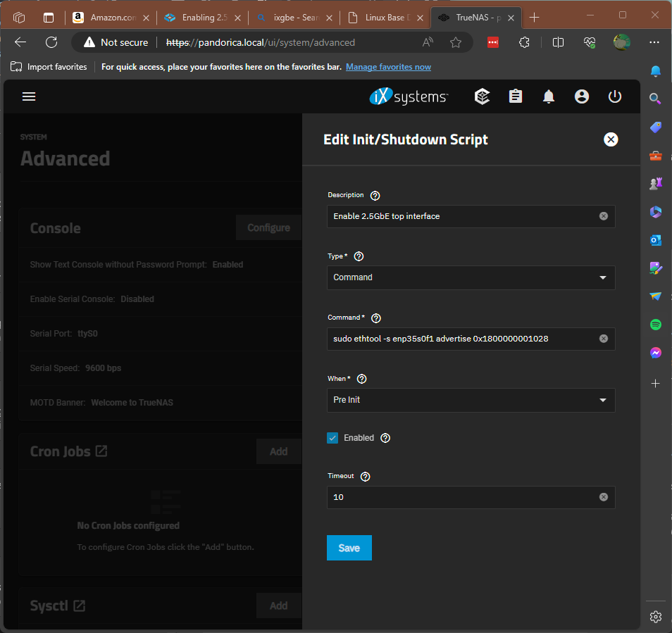Open the browser Extensions menu
Viewport: 672px width, 633px height.
point(524,42)
